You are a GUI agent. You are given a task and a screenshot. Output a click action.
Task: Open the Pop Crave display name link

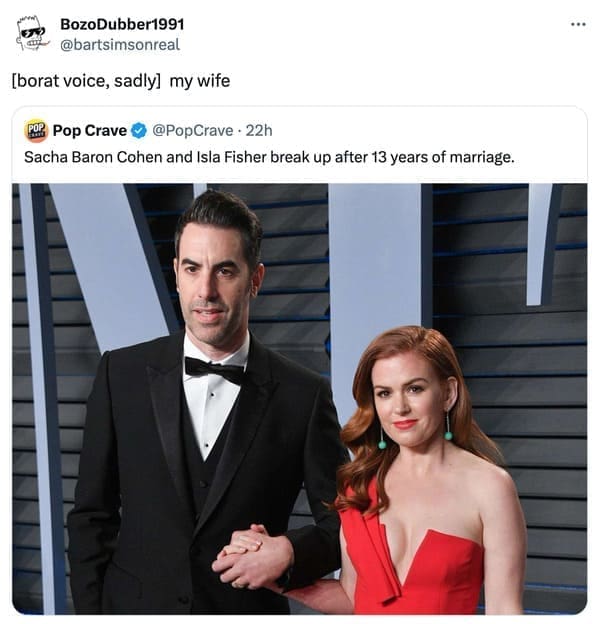click(90, 131)
